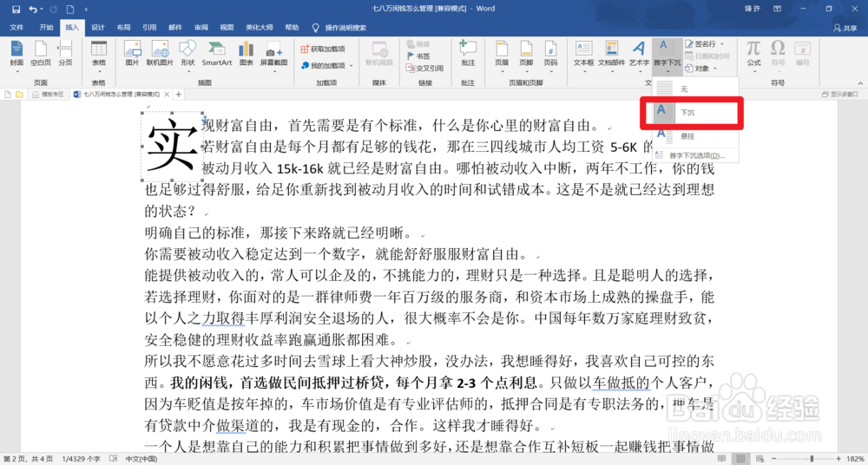Image resolution: width=868 pixels, height=465 pixels.
Task: Select the 无 drop cap option
Action: pyautogui.click(x=696, y=89)
